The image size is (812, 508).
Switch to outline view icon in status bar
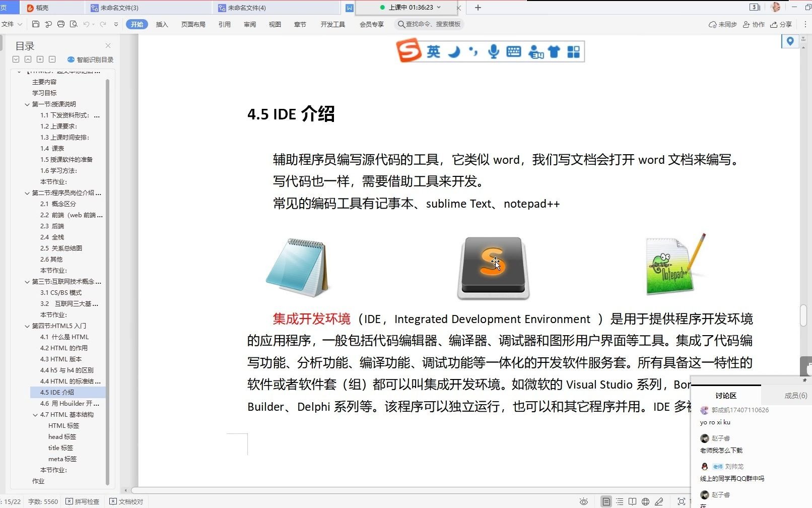(x=620, y=501)
